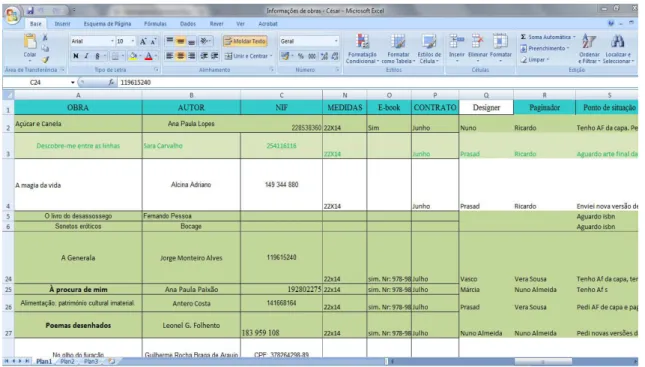Open Formatação Condicional
The width and height of the screenshot is (645, 367).
click(x=362, y=49)
